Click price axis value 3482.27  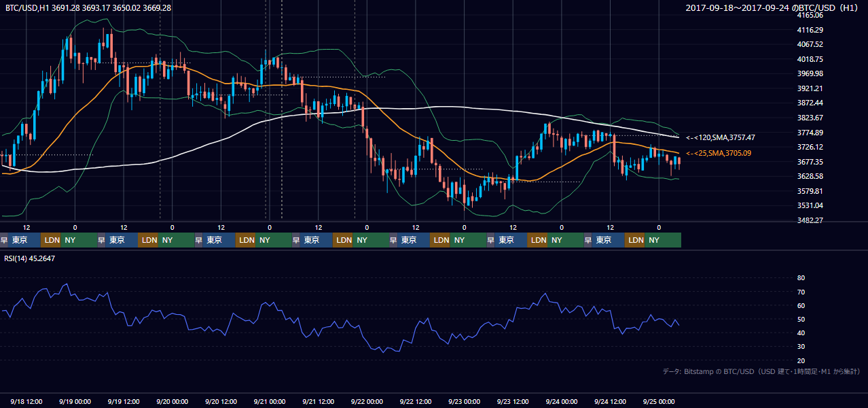[810, 220]
